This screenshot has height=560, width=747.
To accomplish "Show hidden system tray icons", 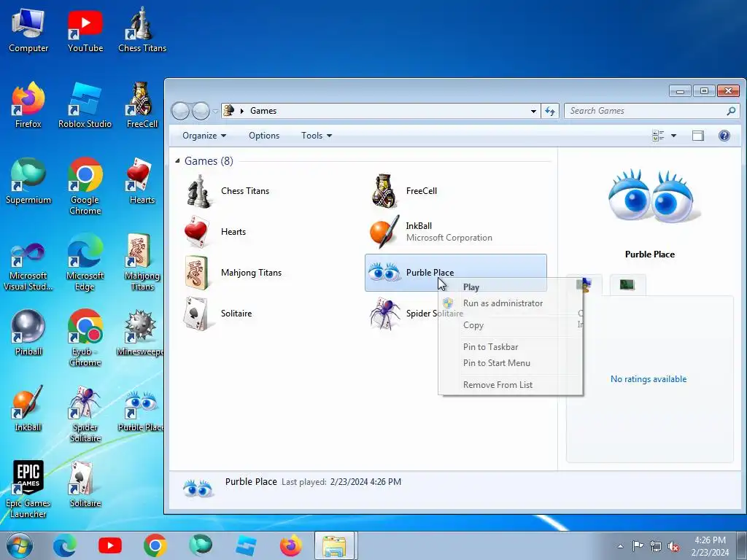I will pos(620,546).
